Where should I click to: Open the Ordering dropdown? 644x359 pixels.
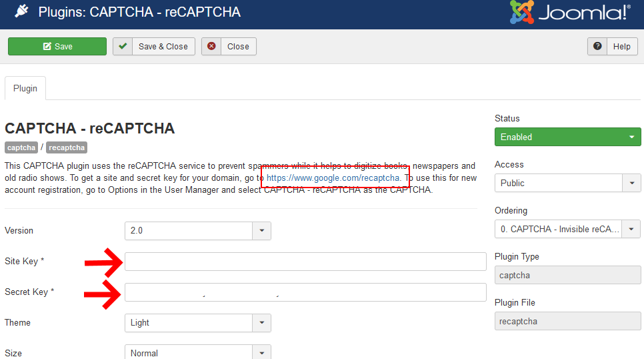[567, 229]
